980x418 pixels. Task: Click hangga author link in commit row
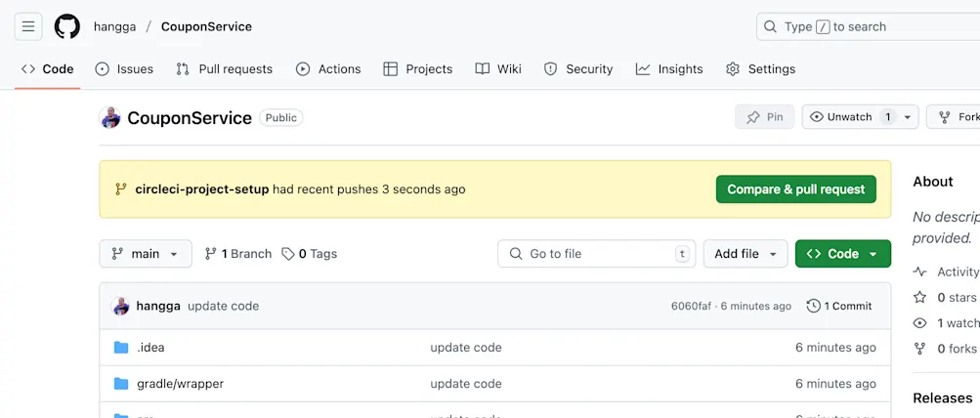coord(158,306)
